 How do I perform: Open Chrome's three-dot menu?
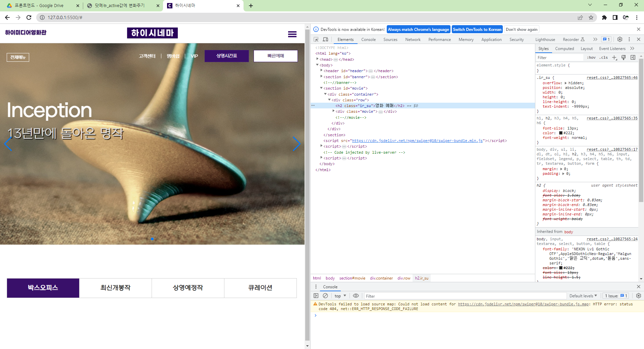(637, 17)
